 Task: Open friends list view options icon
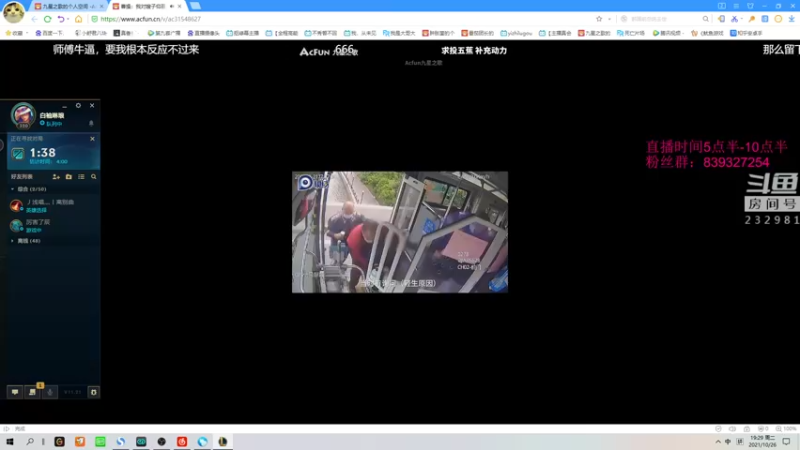click(x=81, y=177)
